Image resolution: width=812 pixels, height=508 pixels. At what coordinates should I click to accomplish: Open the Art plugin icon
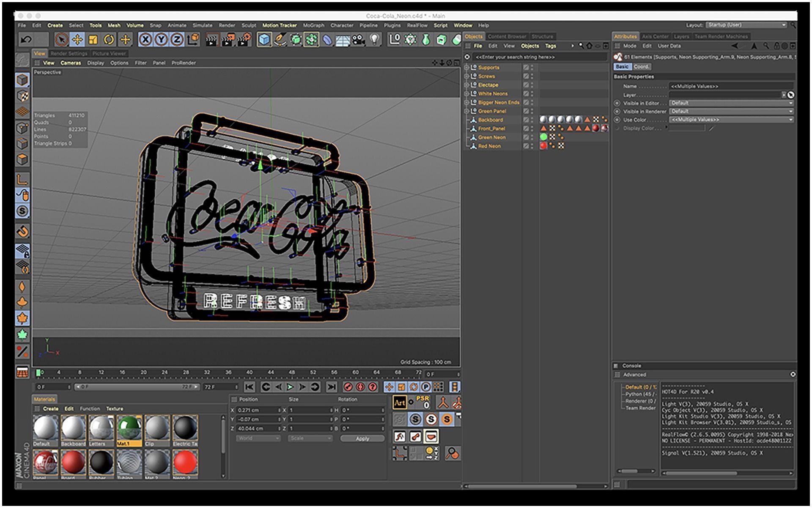(399, 403)
